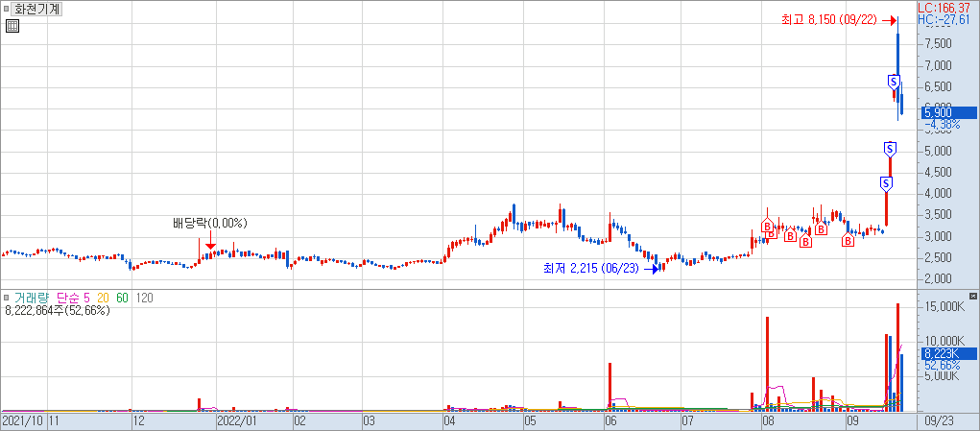Screen dimensions: 980x431
Task: Click the 8,222,864주(52,66%) volume readout
Action: 58,310
